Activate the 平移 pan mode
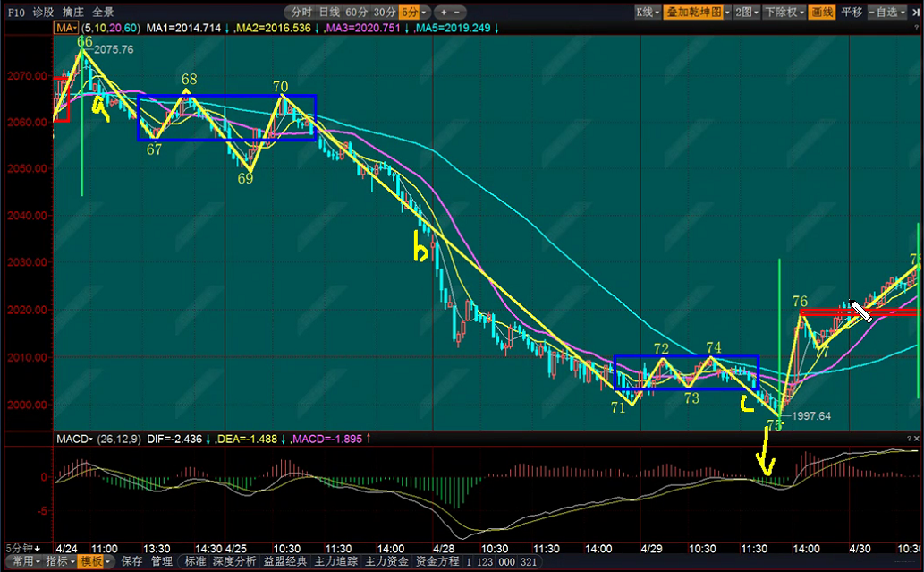 click(852, 12)
